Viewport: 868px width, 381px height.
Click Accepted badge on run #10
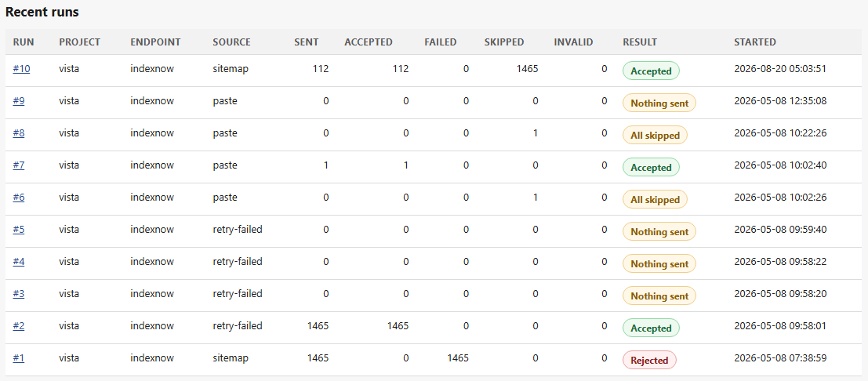point(651,71)
